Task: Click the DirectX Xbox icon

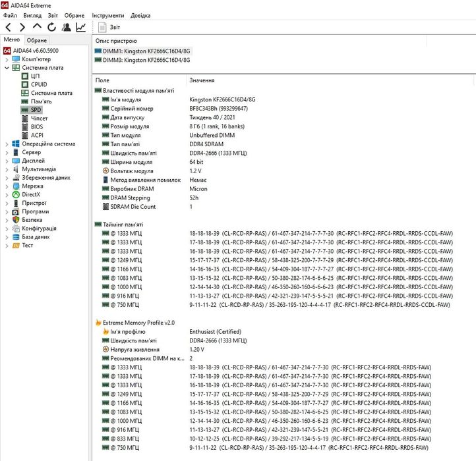Action: (16, 195)
